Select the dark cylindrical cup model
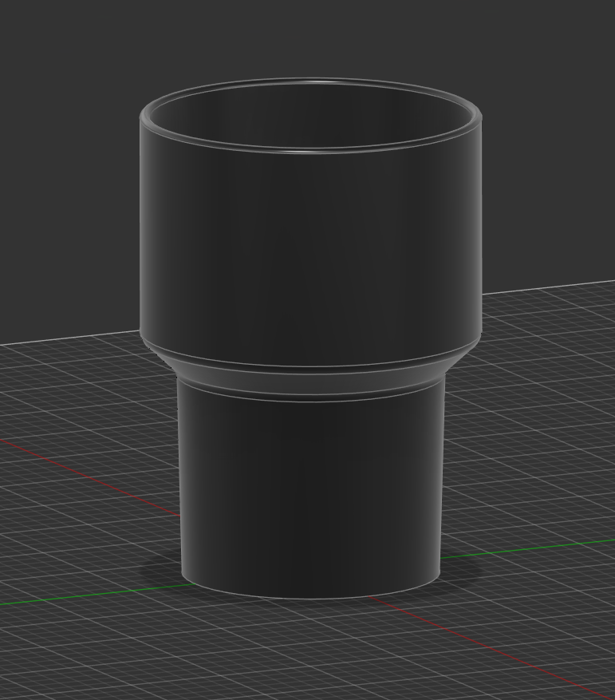615x700 pixels. [310, 338]
